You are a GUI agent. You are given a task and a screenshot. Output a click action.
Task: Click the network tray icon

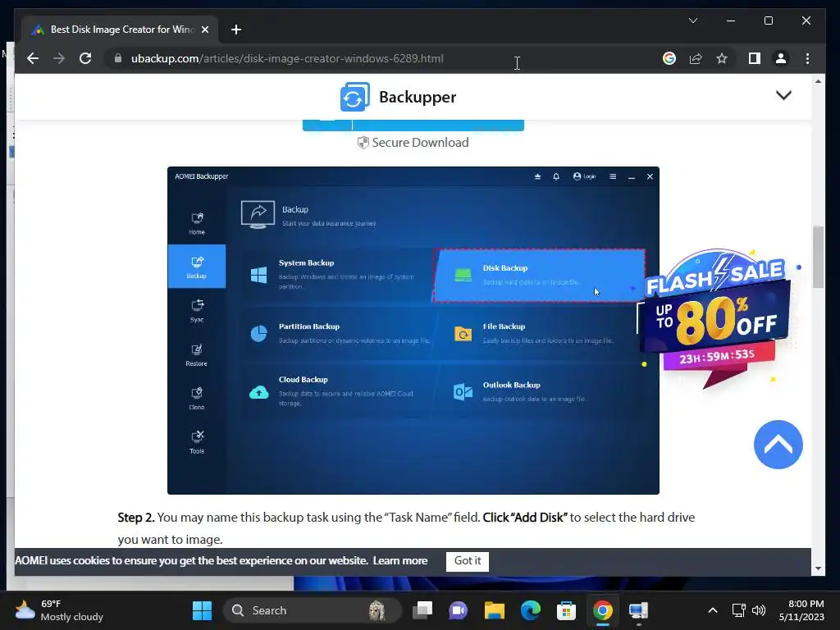coord(739,610)
